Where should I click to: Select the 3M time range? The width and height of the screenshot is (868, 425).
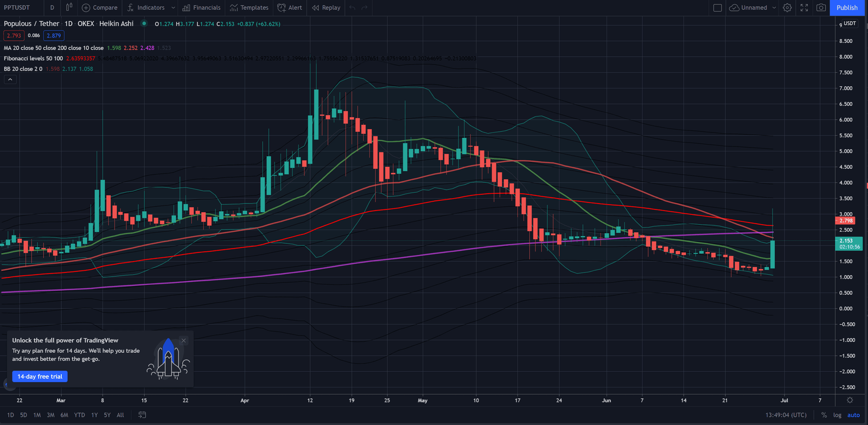50,415
